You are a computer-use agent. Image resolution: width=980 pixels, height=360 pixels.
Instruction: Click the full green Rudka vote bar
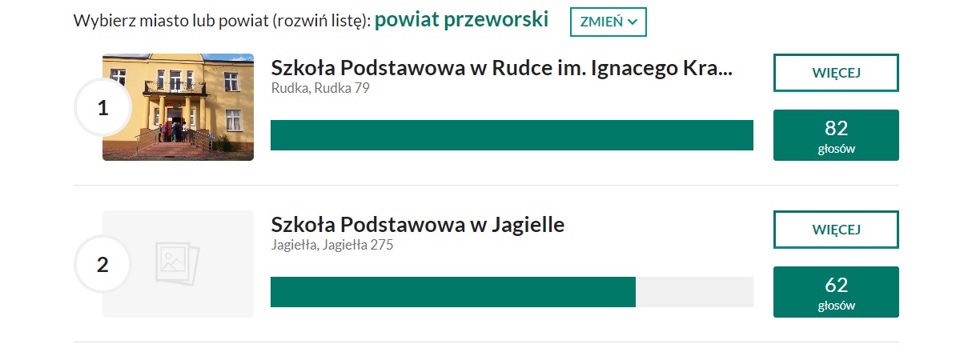tap(512, 135)
